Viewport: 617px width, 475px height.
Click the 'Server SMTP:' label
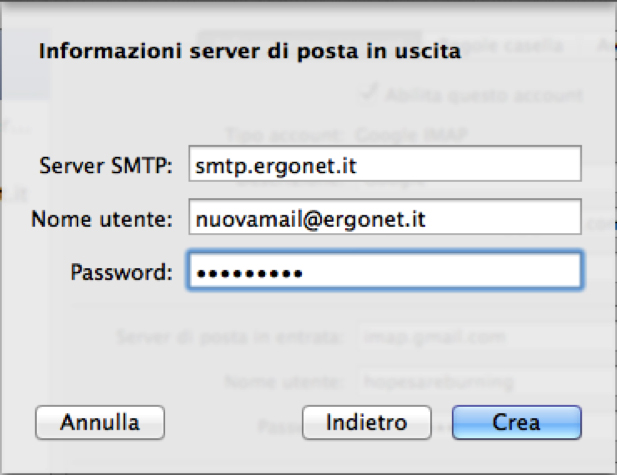pos(107,165)
